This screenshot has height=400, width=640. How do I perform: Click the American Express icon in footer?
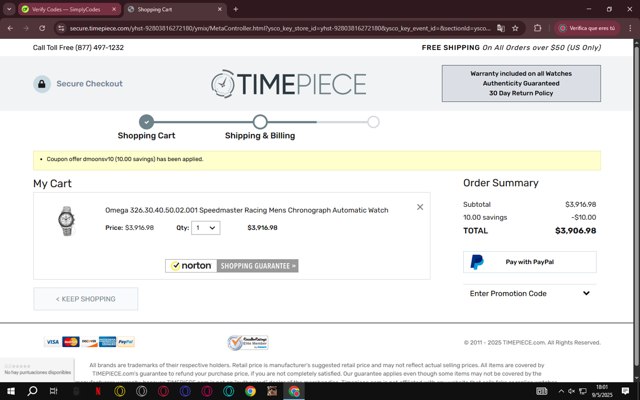(x=107, y=342)
